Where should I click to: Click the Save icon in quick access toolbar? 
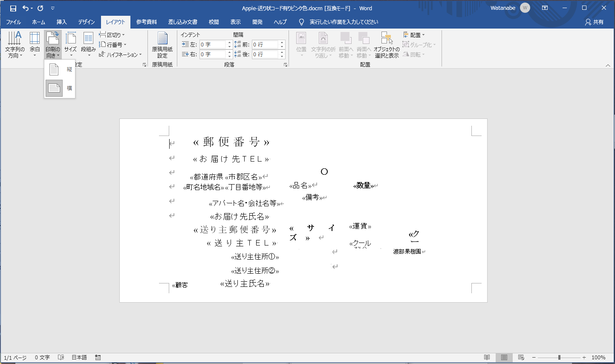[13, 8]
